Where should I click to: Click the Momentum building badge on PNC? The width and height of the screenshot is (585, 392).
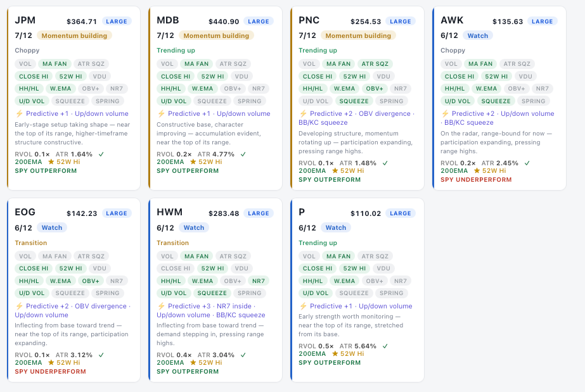tap(358, 35)
